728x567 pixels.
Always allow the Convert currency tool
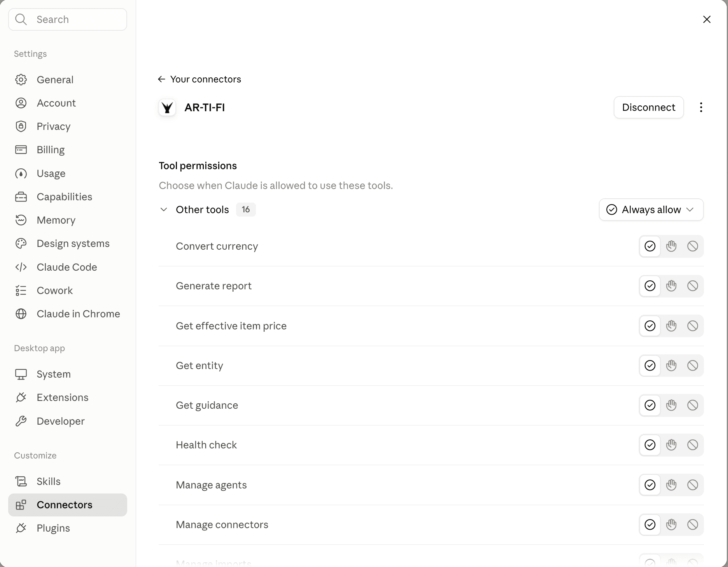650,246
